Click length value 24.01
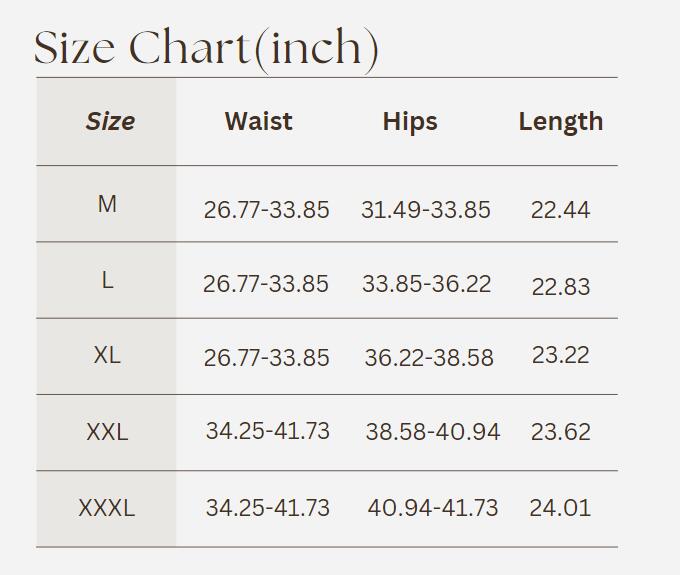 pyautogui.click(x=560, y=507)
